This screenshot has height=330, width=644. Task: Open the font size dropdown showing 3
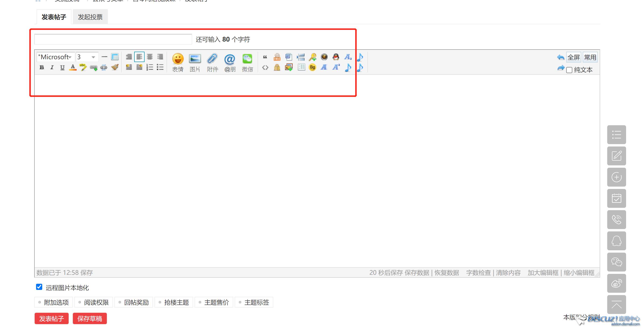click(87, 57)
